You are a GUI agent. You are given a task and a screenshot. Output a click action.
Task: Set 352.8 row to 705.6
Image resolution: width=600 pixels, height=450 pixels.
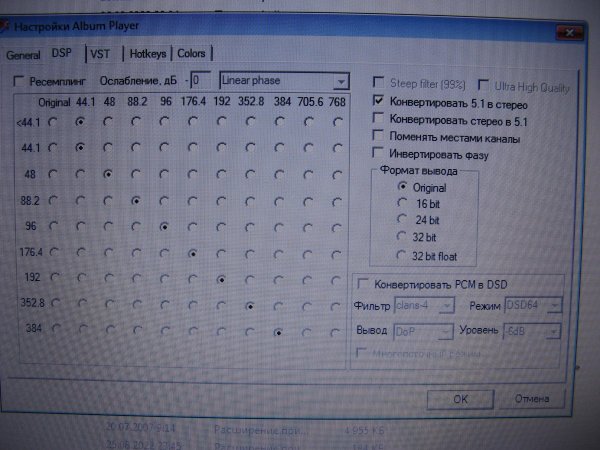(307, 306)
